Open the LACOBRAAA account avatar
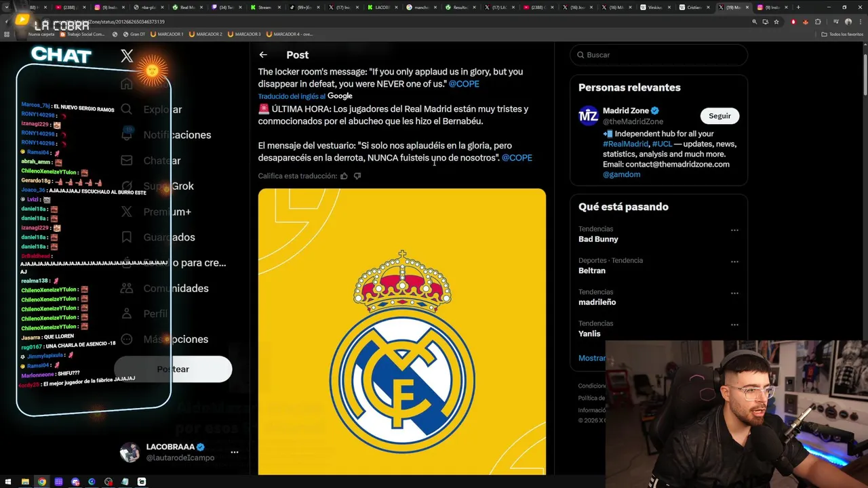 [x=130, y=452]
